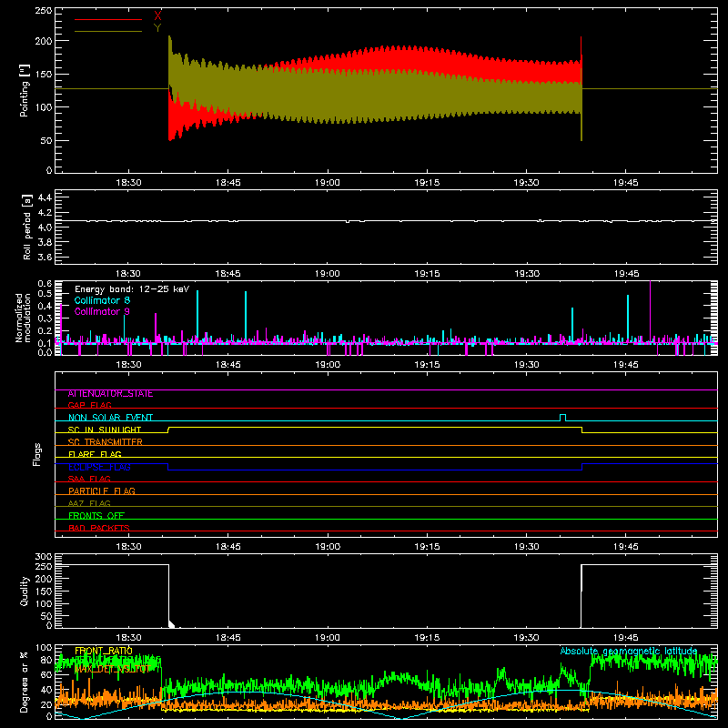The width and height of the screenshot is (728, 728).
Task: Click the 250 tick on Pointing axis
Action: tap(43, 11)
